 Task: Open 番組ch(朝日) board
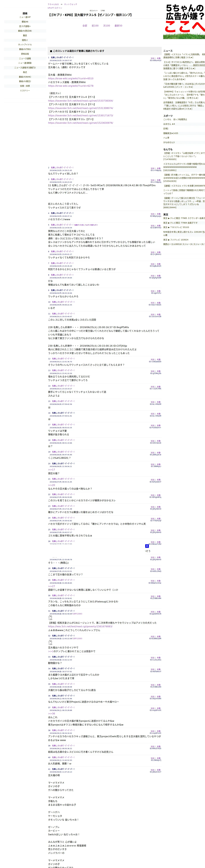click(25, 81)
